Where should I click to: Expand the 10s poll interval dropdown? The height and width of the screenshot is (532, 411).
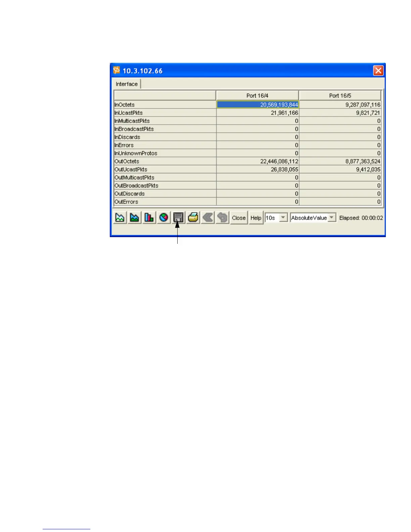tap(283, 218)
